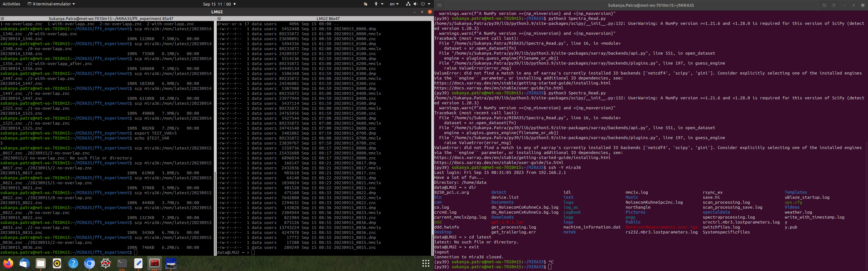Open the Files manager dock icon
Screen dimensions: 868x271
[41, 263]
